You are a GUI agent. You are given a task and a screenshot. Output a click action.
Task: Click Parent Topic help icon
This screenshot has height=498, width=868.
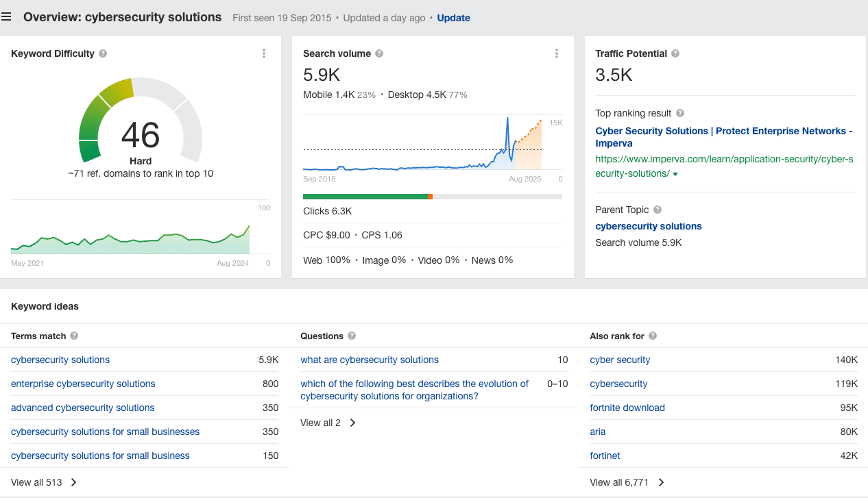658,210
